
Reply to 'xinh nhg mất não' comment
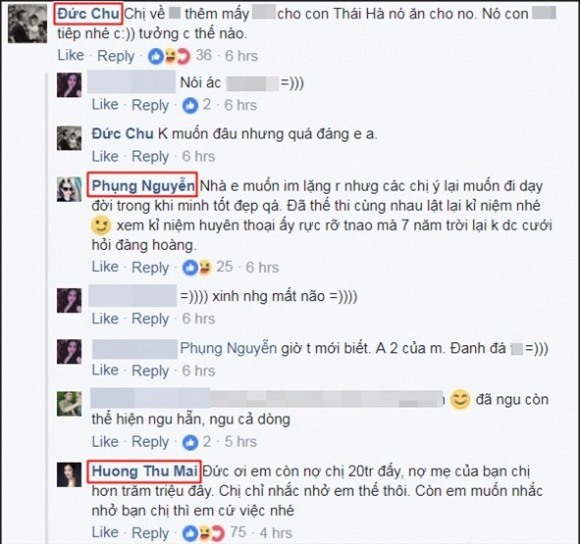pyautogui.click(x=150, y=319)
